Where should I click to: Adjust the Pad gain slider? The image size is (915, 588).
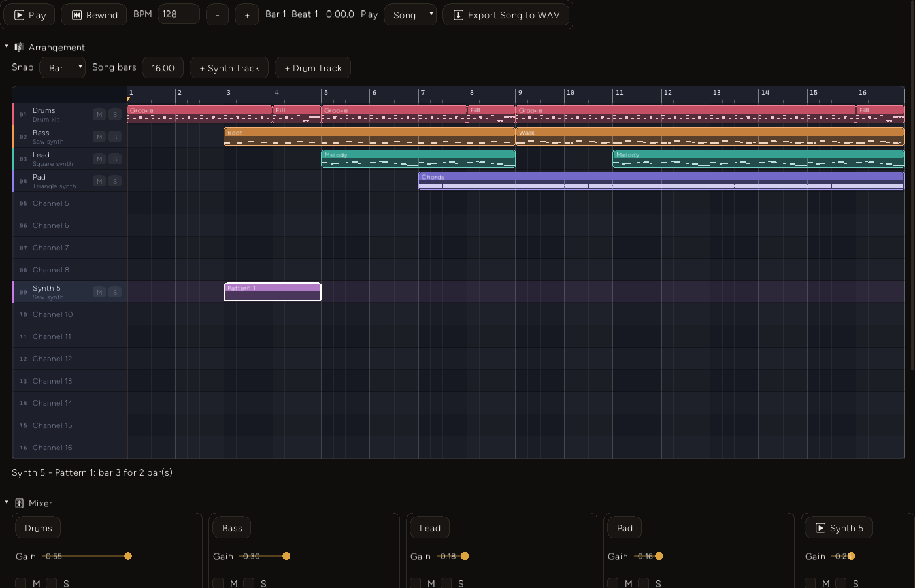[648, 556]
